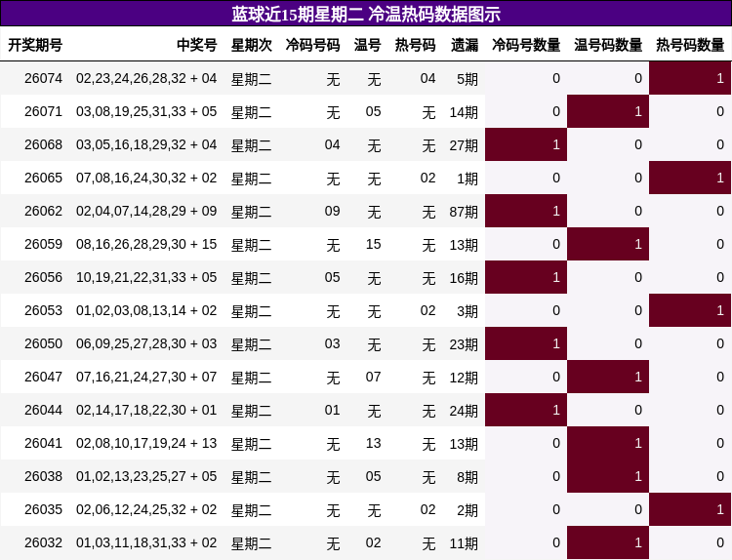Screen dimensions: 732x560
Task: Click warm number 07 in row 26047
Action: [374, 377]
